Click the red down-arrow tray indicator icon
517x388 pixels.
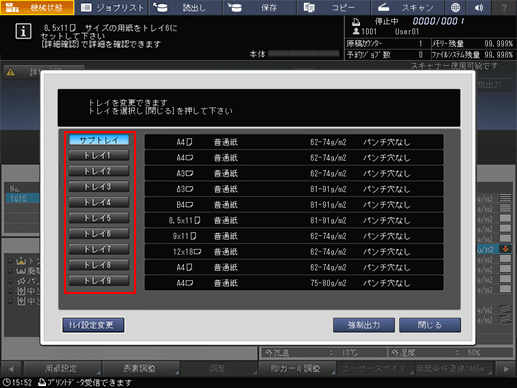pos(505,249)
